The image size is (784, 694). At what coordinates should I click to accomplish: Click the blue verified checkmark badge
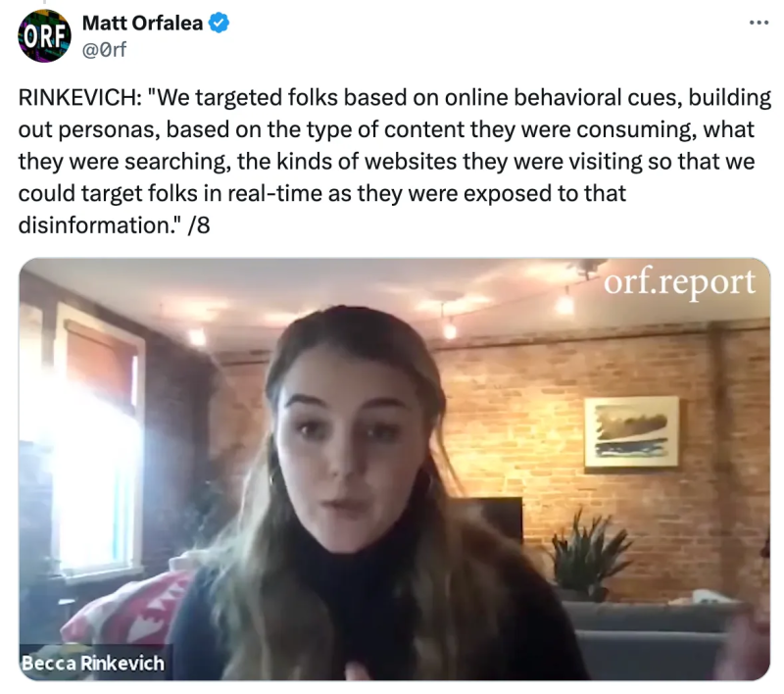click(x=219, y=23)
